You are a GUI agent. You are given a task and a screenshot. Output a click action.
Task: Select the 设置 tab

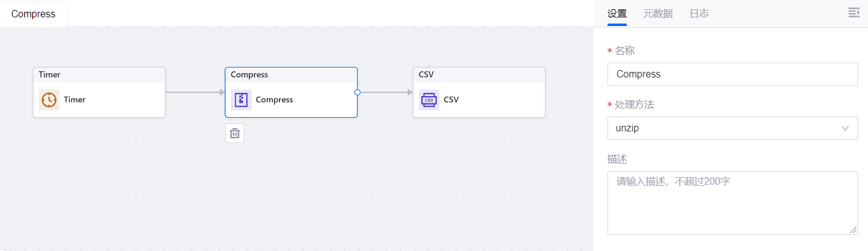pos(617,14)
